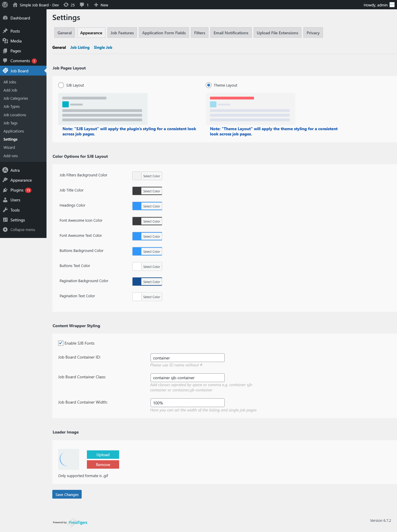
Task: Click the updates icon showing 25
Action: click(x=66, y=5)
